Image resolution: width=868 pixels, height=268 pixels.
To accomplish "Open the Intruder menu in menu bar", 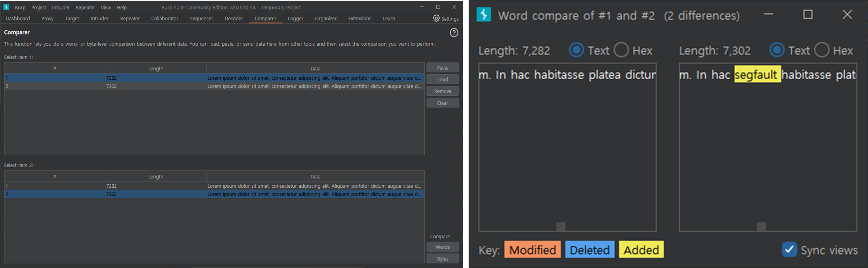I will pos(61,8).
